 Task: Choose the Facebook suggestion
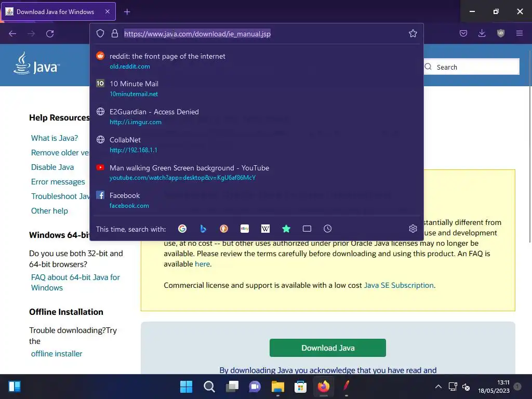pyautogui.click(x=256, y=200)
